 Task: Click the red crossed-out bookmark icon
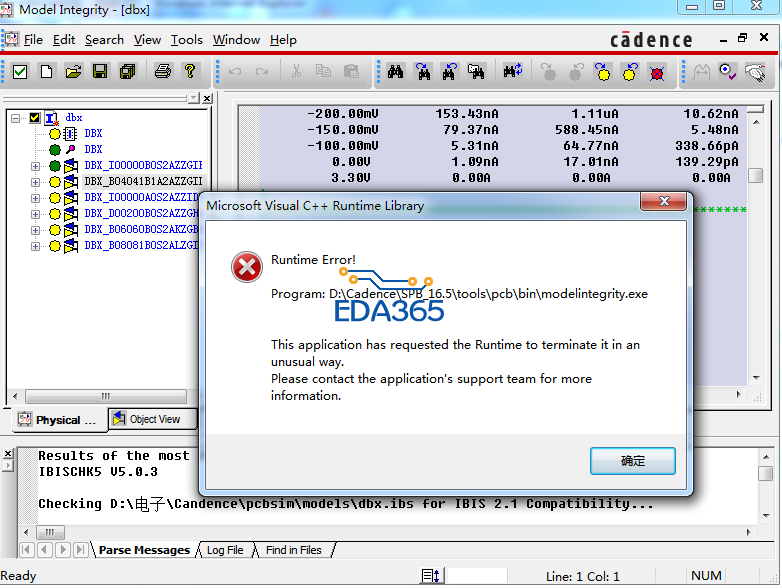[x=657, y=72]
